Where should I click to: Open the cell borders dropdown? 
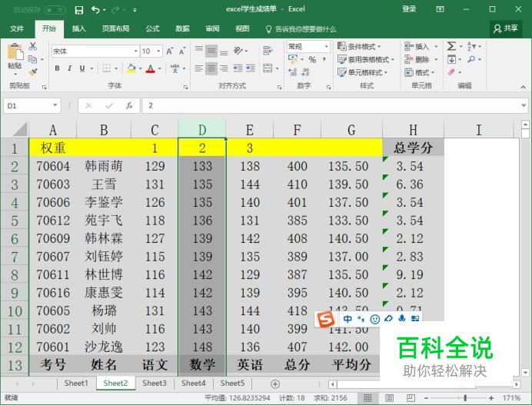(x=116, y=68)
